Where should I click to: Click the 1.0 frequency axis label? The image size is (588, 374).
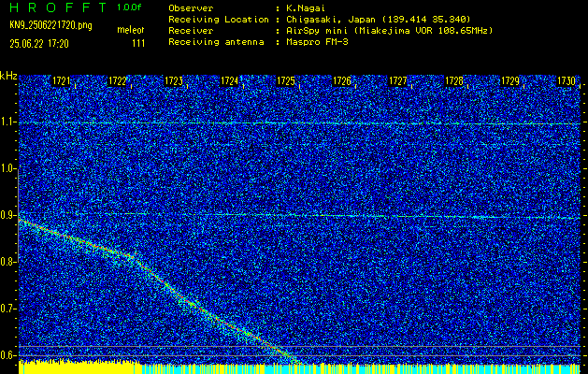[x=7, y=169]
